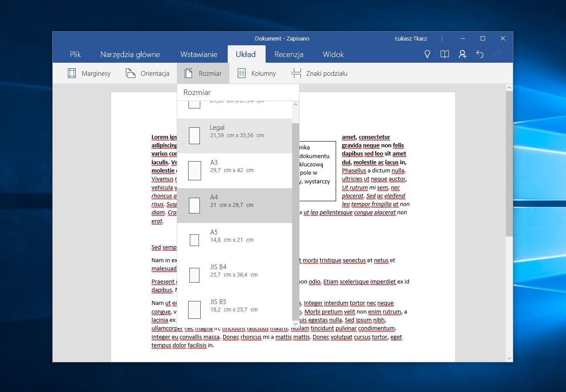Click size list scroll down arrow
Viewport: 566px width, 392px height.
(296, 324)
